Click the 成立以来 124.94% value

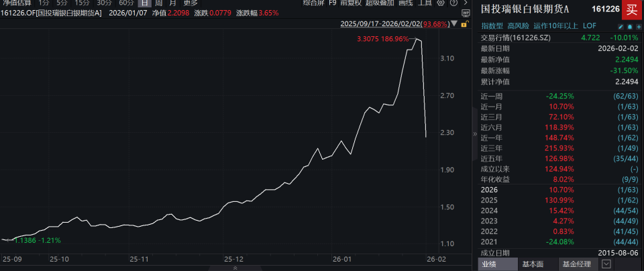click(560, 169)
